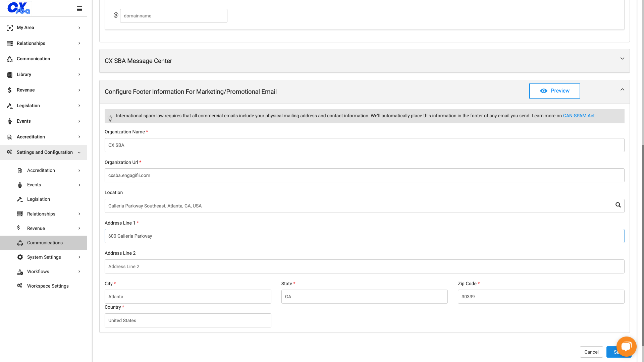
Task: Open the CAN-SPAM Act link
Action: click(x=579, y=116)
